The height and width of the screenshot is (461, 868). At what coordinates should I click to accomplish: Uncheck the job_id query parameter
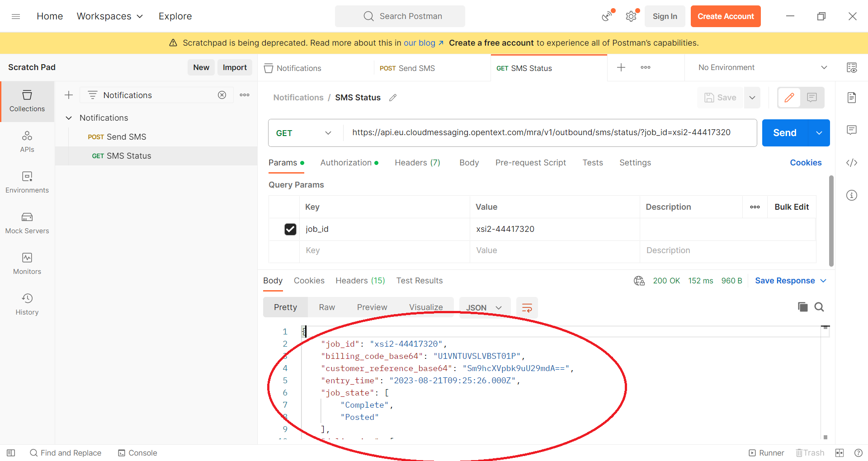(x=290, y=230)
